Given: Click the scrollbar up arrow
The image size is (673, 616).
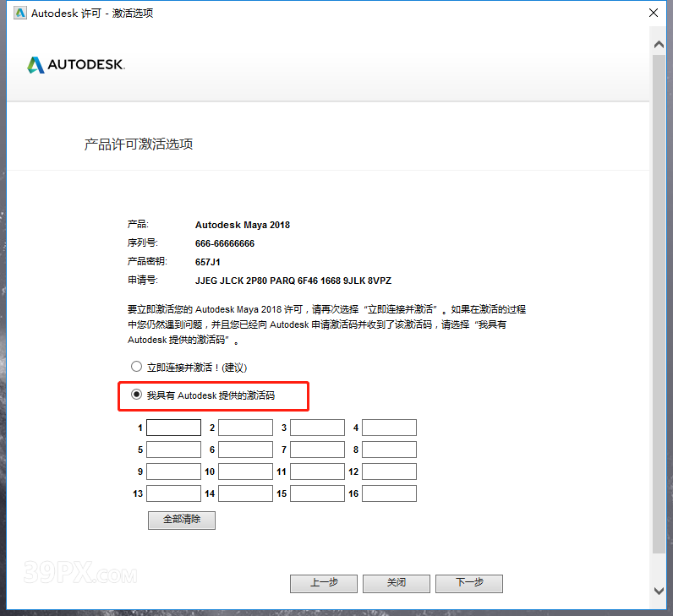Looking at the screenshot, I should point(659,44).
